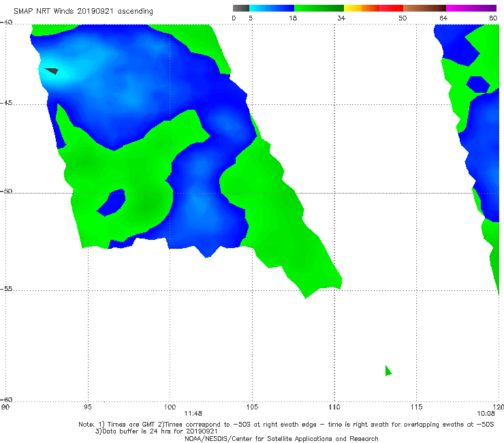The height and width of the screenshot is (443, 504).
Task: Click the latitude label '-60'
Action: (x=6, y=400)
